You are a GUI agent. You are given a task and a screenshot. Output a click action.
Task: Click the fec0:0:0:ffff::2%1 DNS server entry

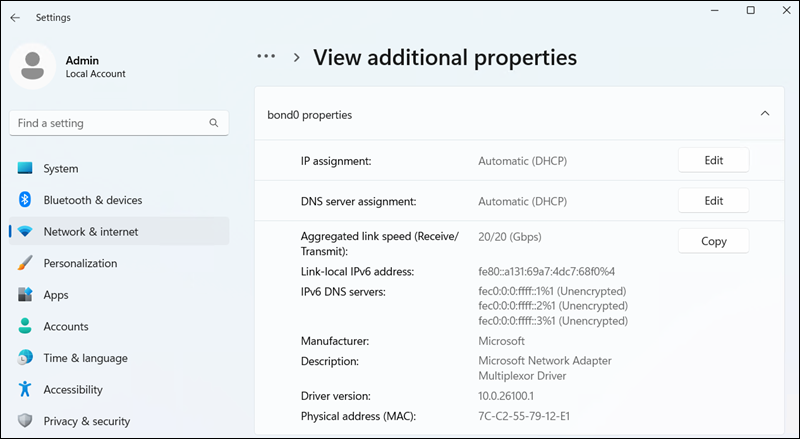553,306
